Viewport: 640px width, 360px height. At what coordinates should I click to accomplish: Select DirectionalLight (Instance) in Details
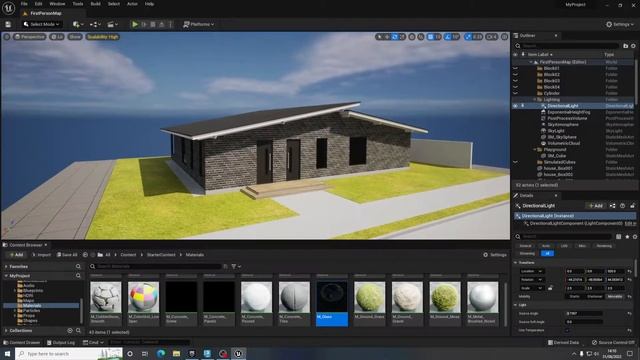click(x=575, y=216)
